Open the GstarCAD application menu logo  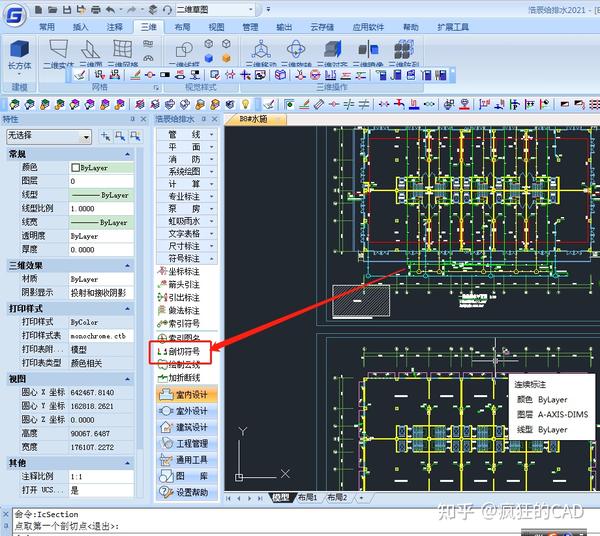click(15, 15)
